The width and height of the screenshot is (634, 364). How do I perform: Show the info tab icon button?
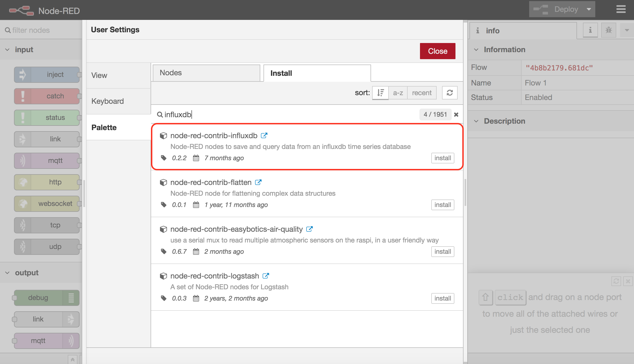[590, 30]
